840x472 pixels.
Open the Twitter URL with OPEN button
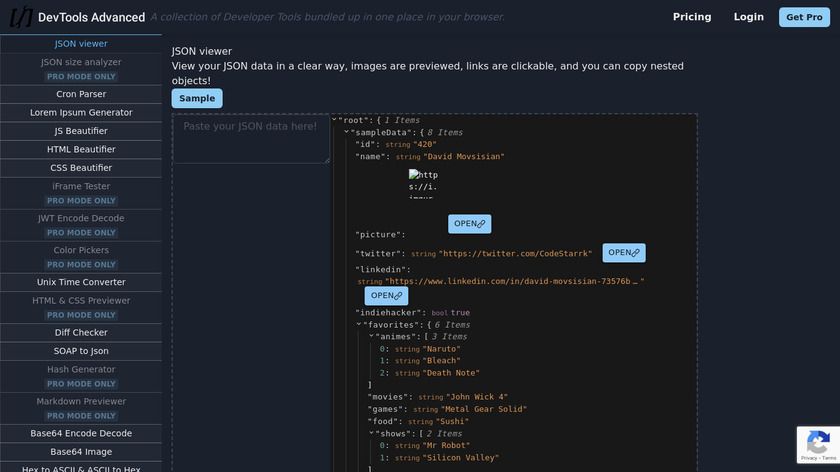point(623,253)
